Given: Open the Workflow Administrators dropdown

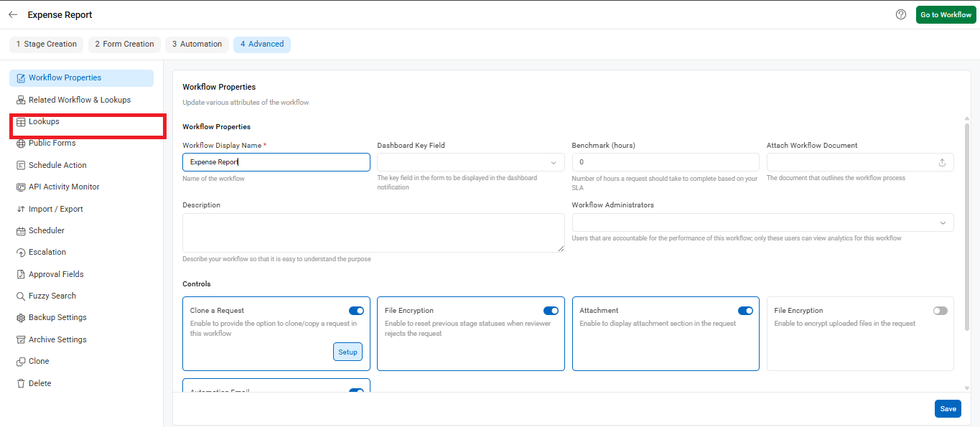Looking at the screenshot, I should (x=762, y=222).
